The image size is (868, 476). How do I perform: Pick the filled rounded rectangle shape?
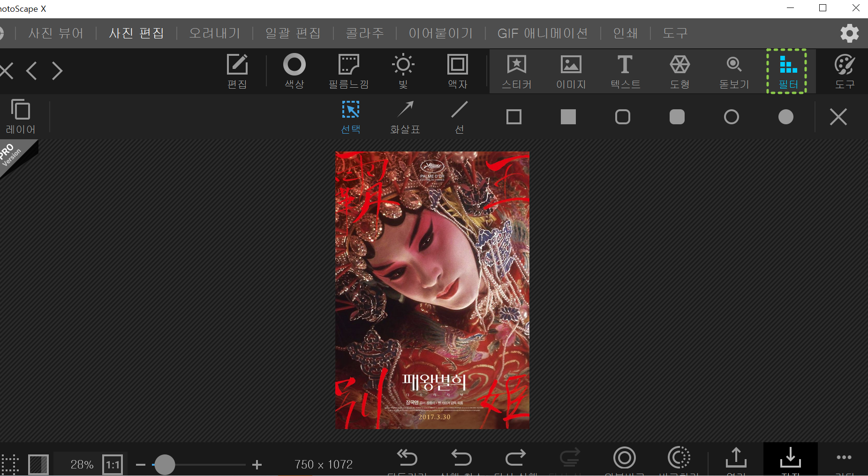677,117
